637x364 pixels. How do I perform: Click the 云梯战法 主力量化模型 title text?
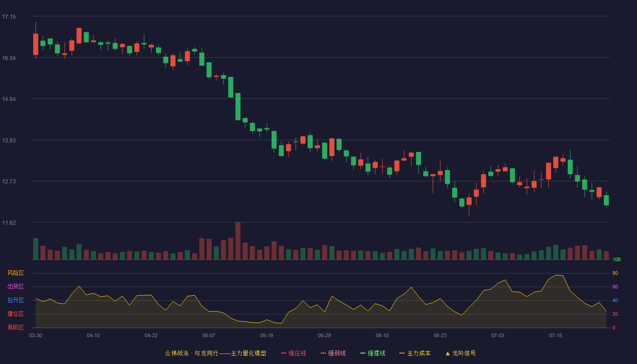(x=216, y=353)
